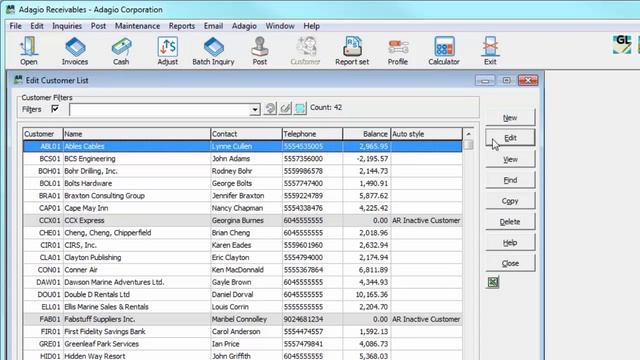Viewport: 640px width, 360px height.
Task: Select the Bolts Hardware customer
Action: 242,183
